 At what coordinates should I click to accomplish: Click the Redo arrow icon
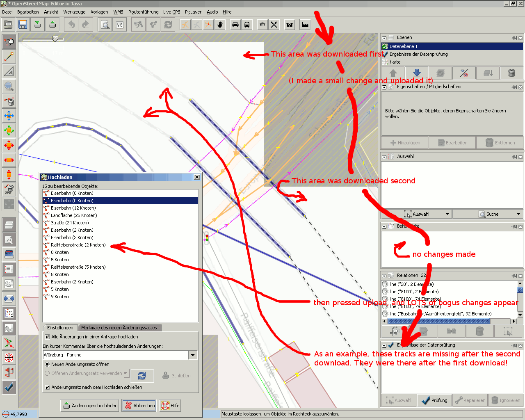(85, 25)
